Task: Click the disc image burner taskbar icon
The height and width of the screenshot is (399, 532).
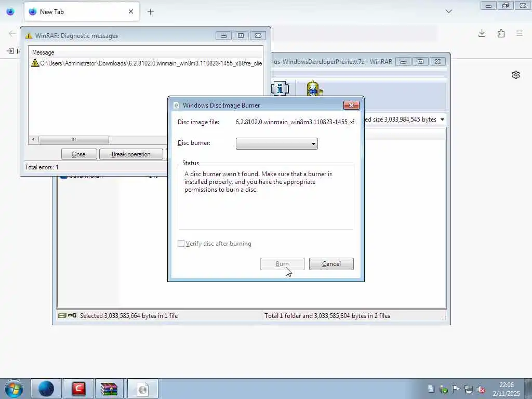Action: click(x=143, y=389)
